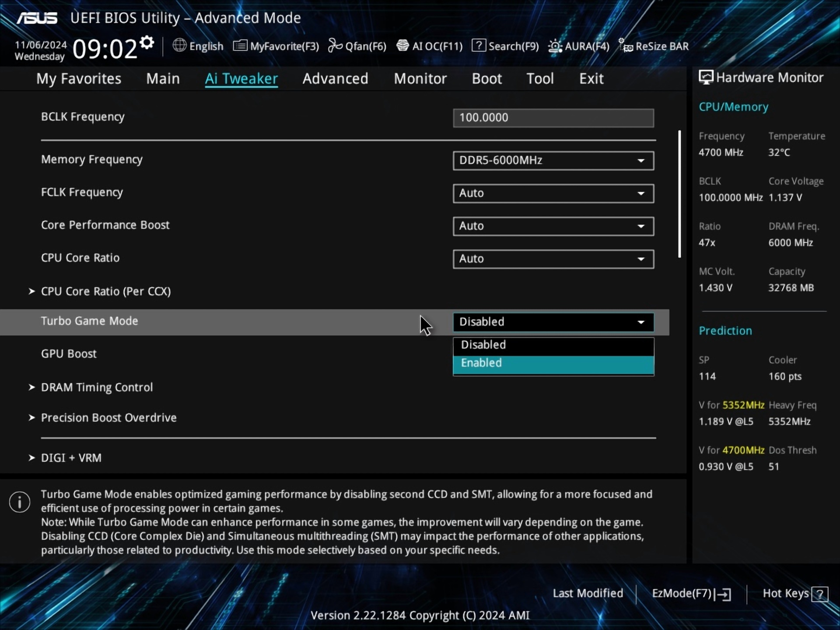
Task: Change language via English button
Action: tap(198, 46)
